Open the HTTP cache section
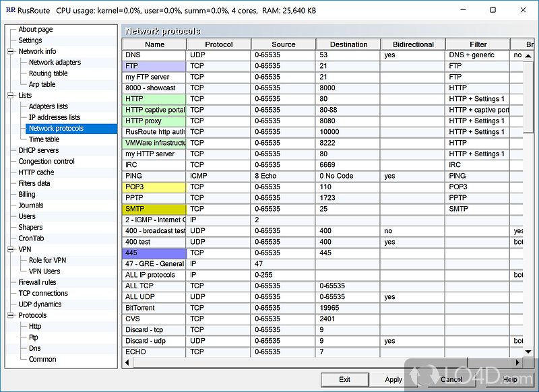The height and width of the screenshot is (392, 539). [36, 172]
